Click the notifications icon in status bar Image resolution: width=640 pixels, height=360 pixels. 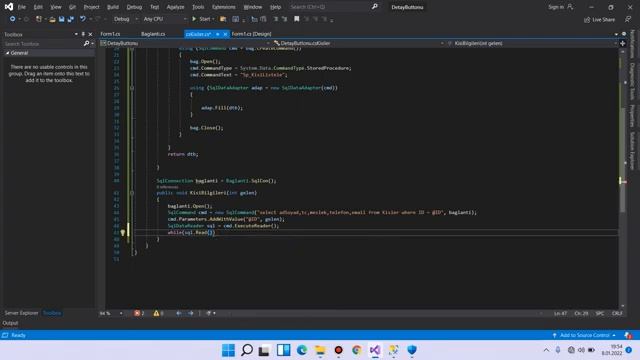click(x=628, y=335)
